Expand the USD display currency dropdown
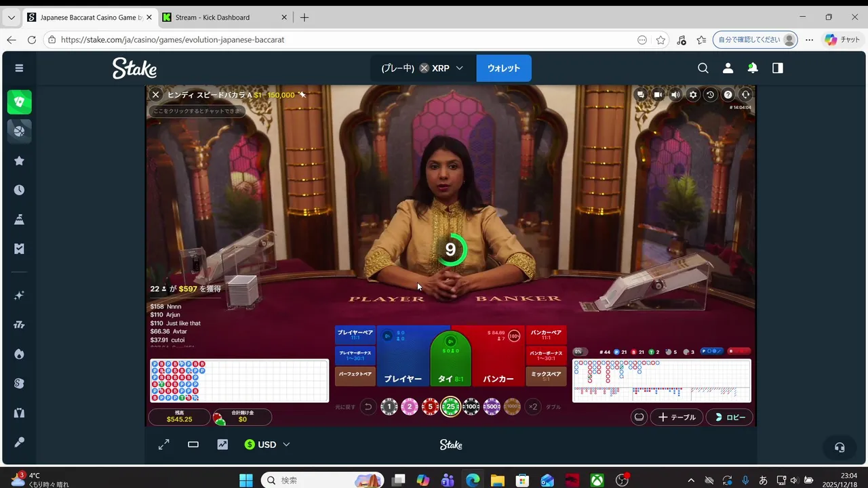This screenshot has width=868, height=488. coord(267,445)
